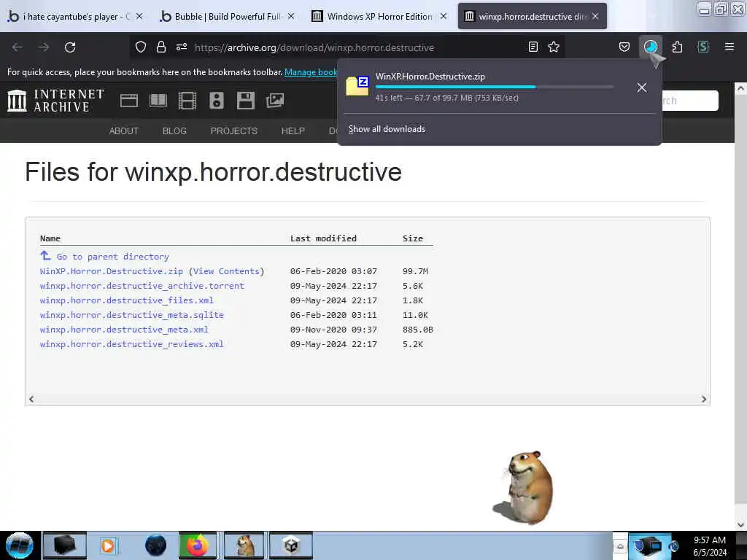This screenshot has width=747, height=560.
Task: Close the Windows XP Horror Edition tab
Action: (444, 16)
